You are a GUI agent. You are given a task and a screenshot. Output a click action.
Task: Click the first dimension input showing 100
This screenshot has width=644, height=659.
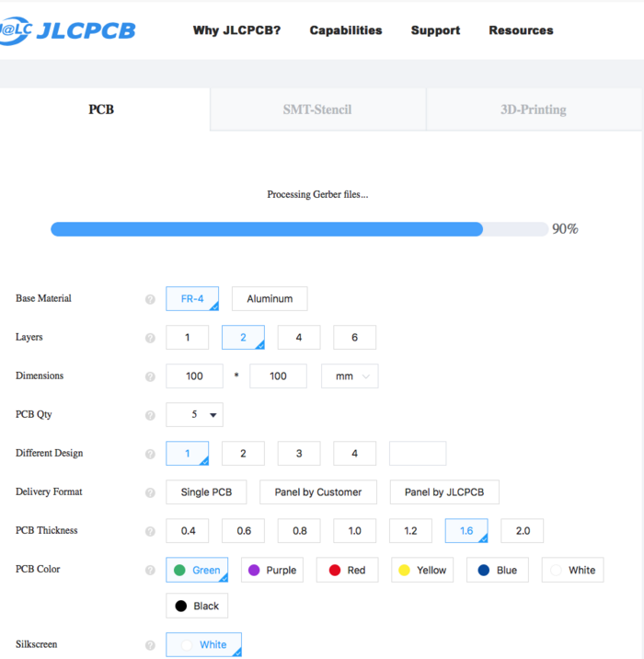pyautogui.click(x=194, y=376)
